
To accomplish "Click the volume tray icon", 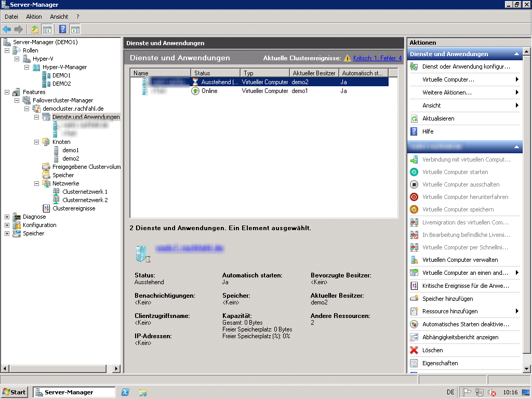I will (x=491, y=393).
